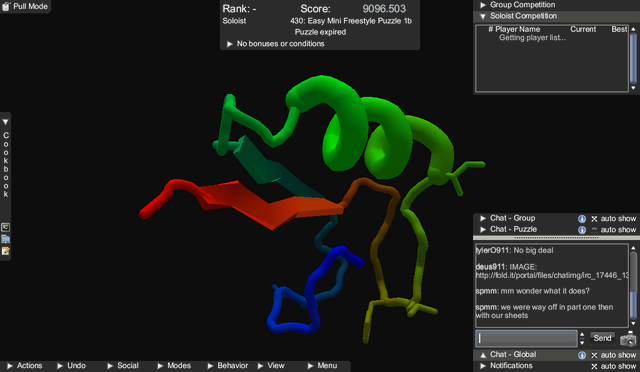Image resolution: width=640 pixels, height=372 pixels.
Task: Collapse the Cookbook sidebar arrow
Action: [x=5, y=122]
